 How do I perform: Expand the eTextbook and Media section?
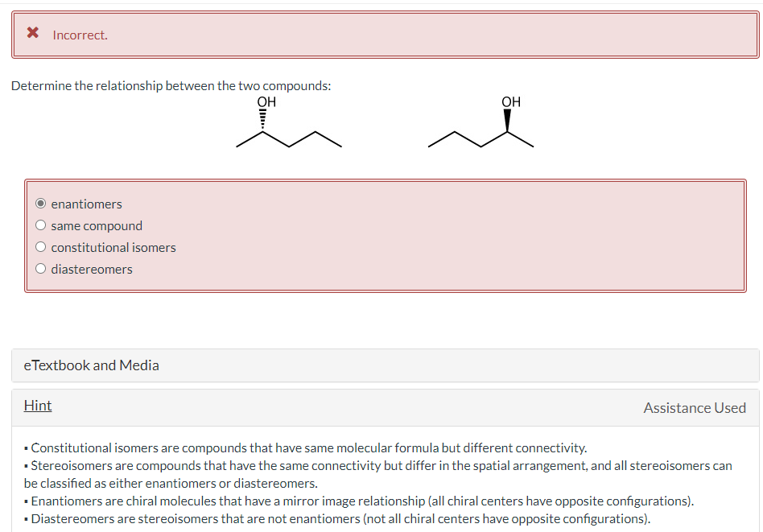pyautogui.click(x=91, y=365)
